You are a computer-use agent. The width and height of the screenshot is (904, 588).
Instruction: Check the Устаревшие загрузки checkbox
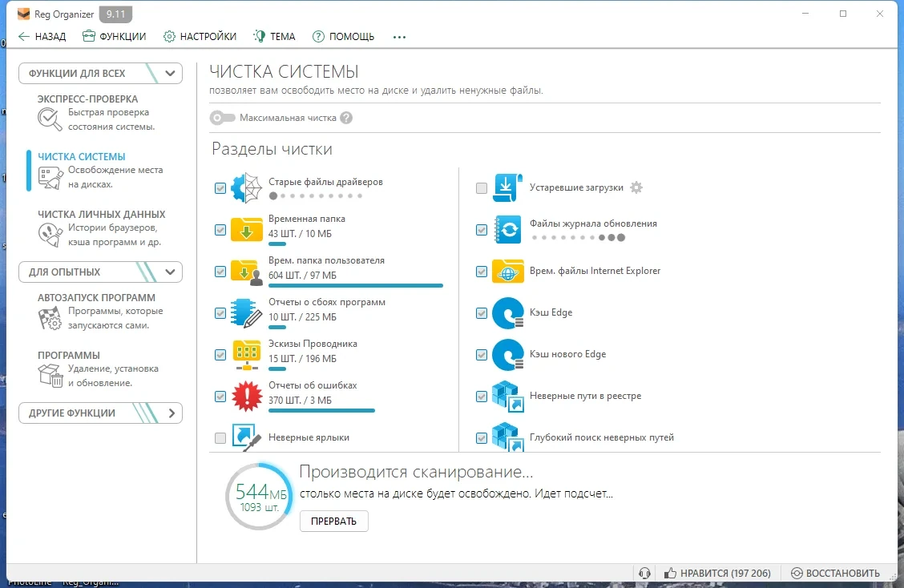[x=482, y=188]
